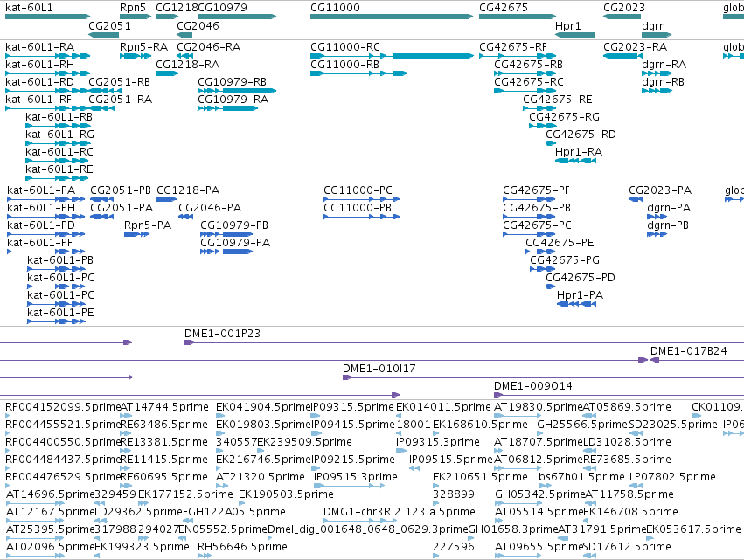Viewport: 744px width, 560px height.
Task: Select the Hpr1 gene feature
Action: [574, 35]
